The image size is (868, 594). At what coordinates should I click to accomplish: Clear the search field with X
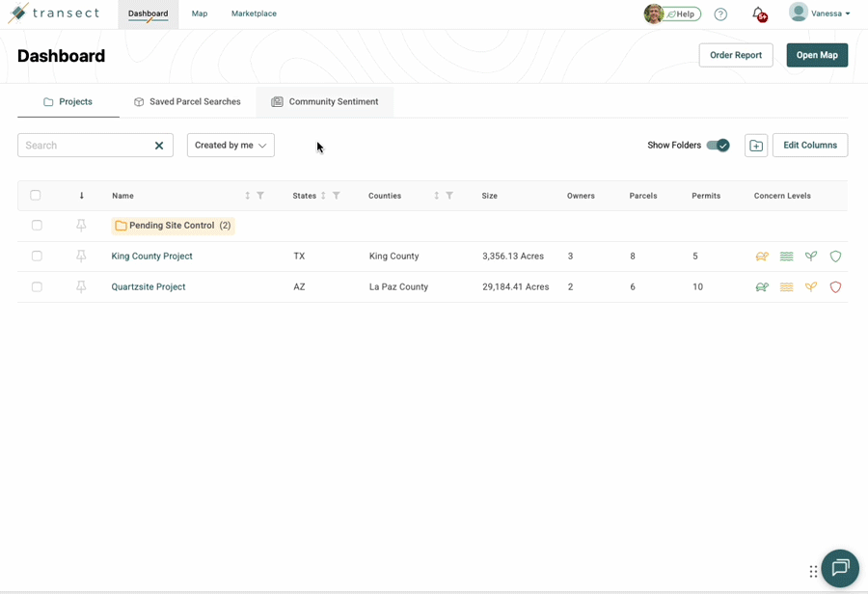point(159,146)
